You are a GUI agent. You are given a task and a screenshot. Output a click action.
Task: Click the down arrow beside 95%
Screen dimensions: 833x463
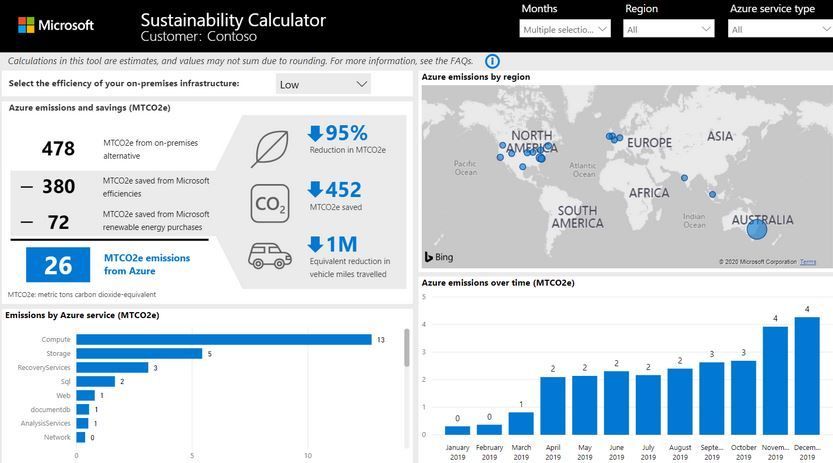click(x=315, y=133)
